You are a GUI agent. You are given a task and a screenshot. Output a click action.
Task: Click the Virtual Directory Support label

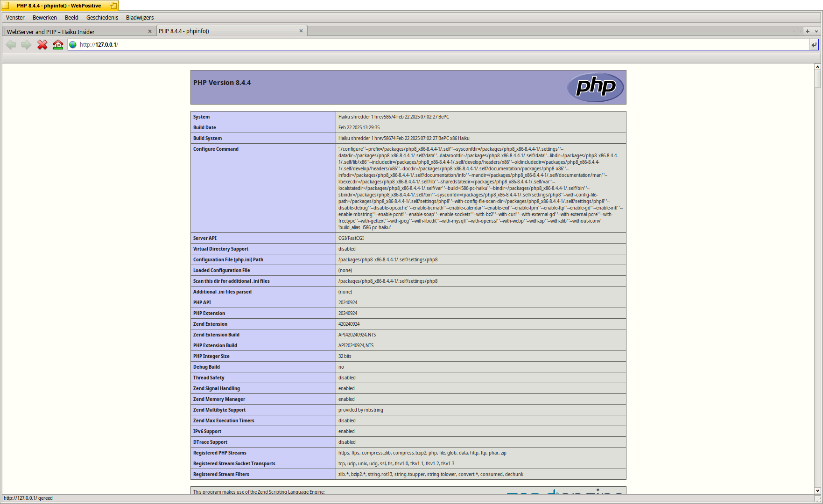click(x=221, y=249)
